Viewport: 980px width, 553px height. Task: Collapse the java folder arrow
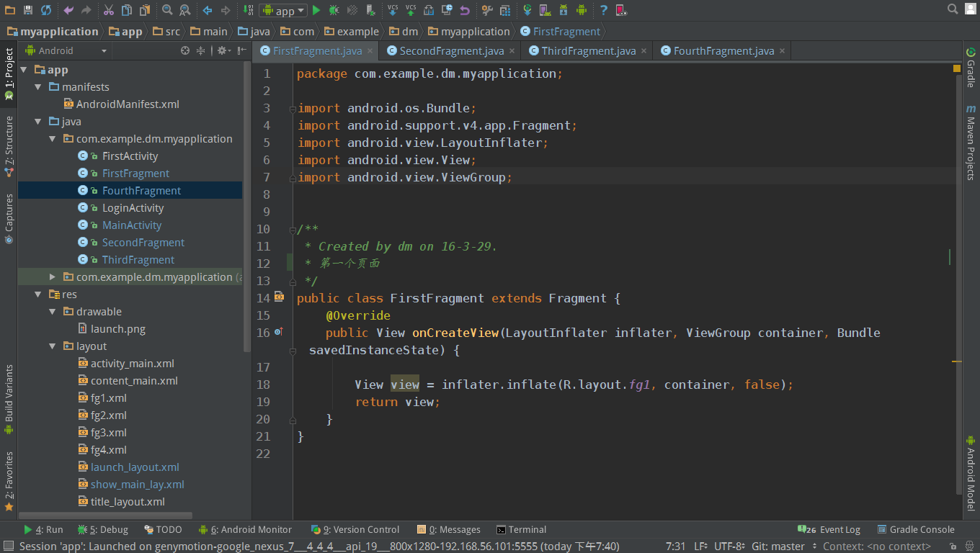point(38,122)
